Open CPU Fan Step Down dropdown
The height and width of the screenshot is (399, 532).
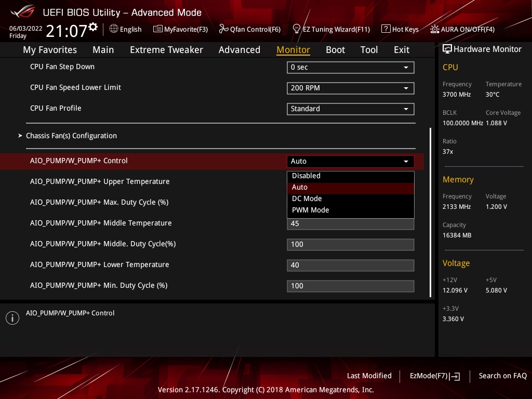point(351,67)
